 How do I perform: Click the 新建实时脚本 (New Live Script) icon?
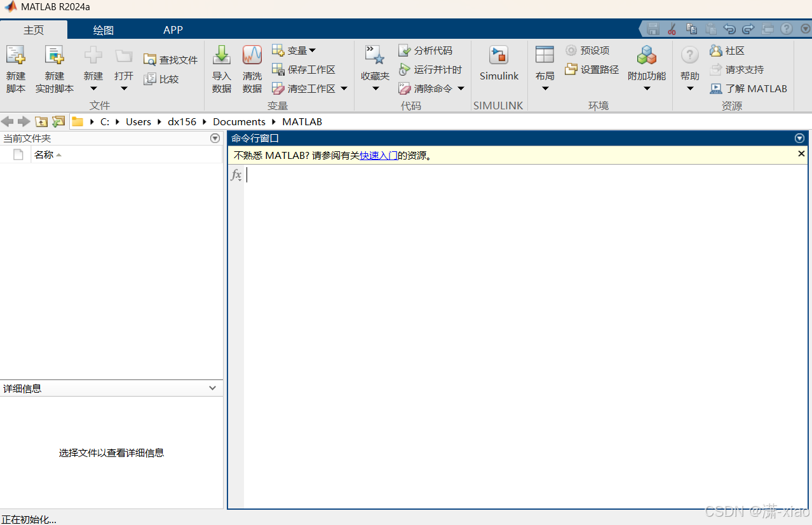tap(55, 56)
